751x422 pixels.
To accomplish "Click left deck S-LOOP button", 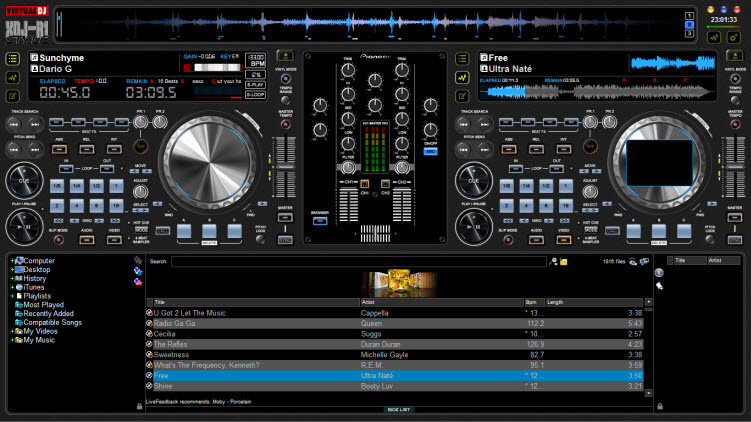I will click(255, 95).
